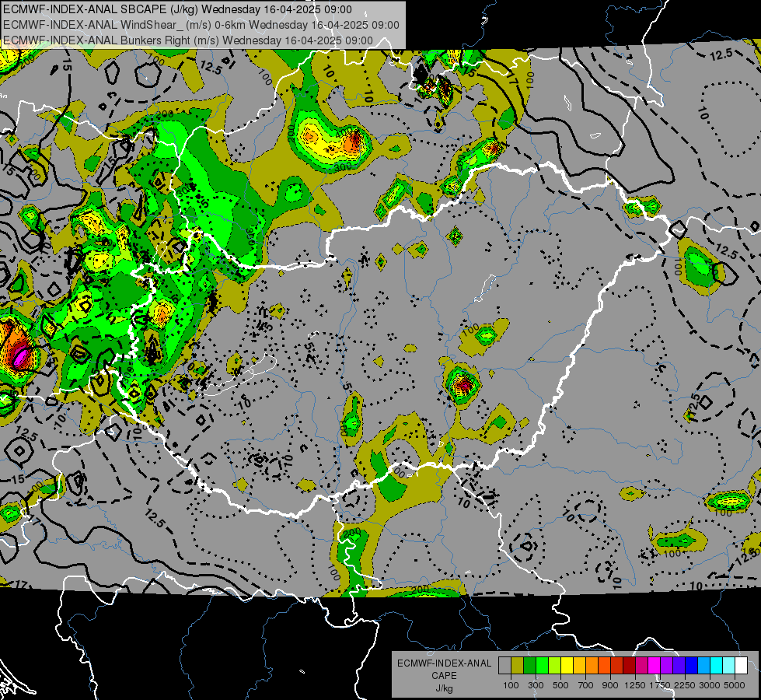Click the CAPE label in the legend
The image size is (761, 700).
(x=444, y=676)
